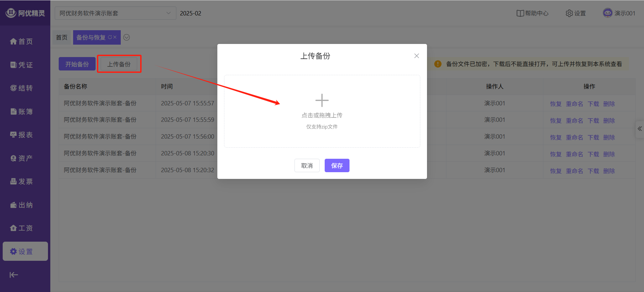
Task: Expand the tab list chevron dropdown
Action: 126,38
